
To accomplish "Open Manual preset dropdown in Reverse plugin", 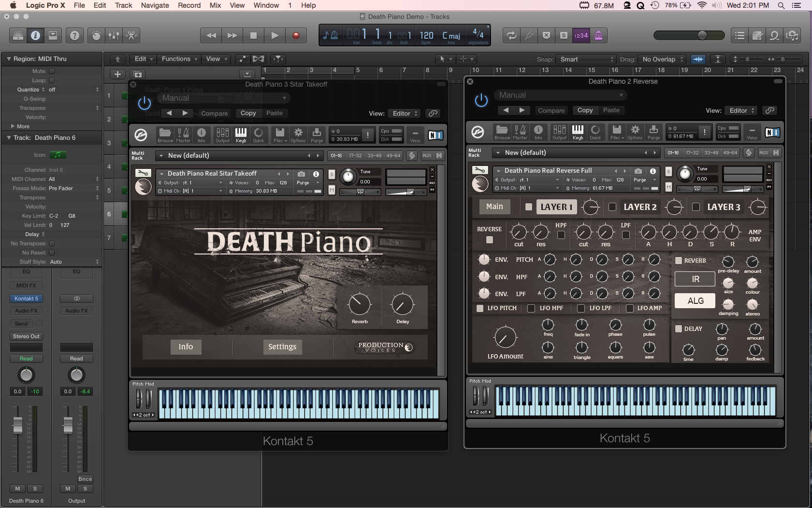I will (561, 95).
